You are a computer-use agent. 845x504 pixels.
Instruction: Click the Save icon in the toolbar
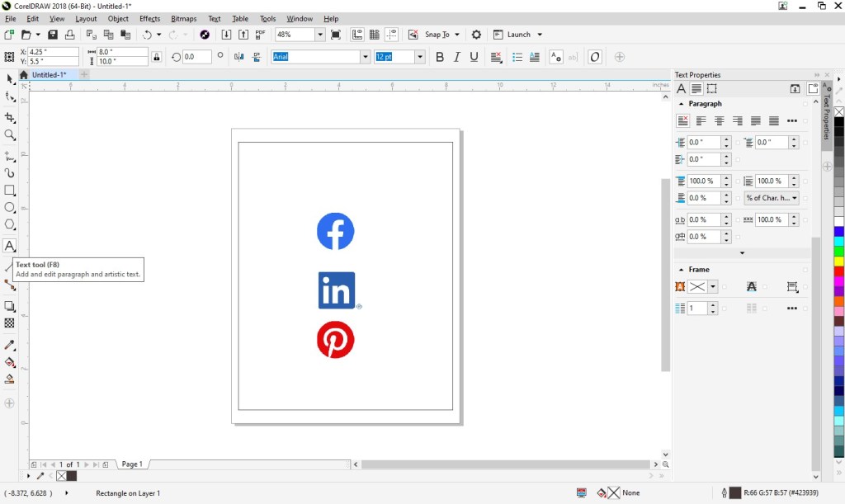tap(53, 35)
